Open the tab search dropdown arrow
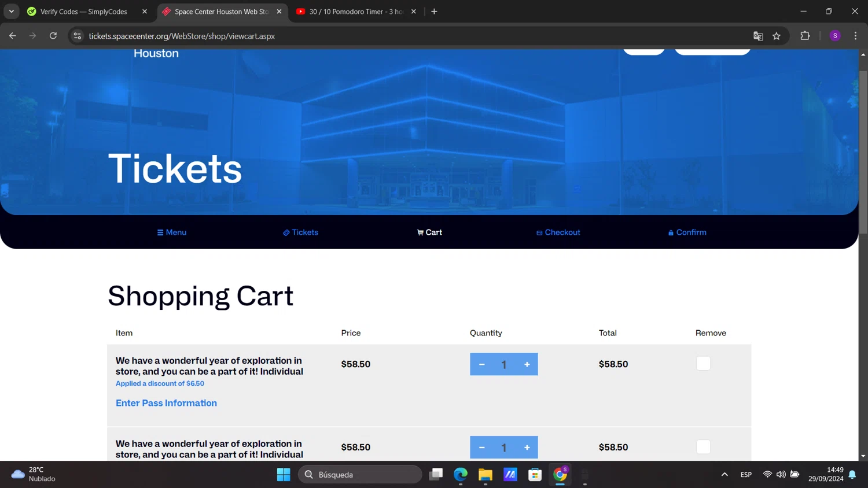Viewport: 868px width, 488px height. (x=12, y=12)
